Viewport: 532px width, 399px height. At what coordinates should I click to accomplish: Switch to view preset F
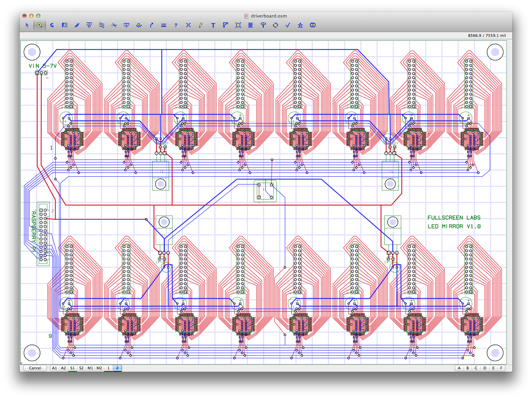click(x=501, y=368)
